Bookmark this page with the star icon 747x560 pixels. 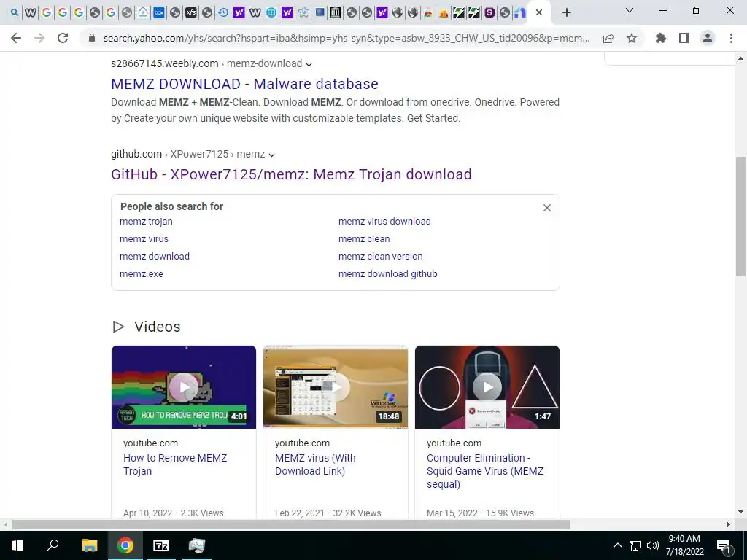(x=632, y=38)
